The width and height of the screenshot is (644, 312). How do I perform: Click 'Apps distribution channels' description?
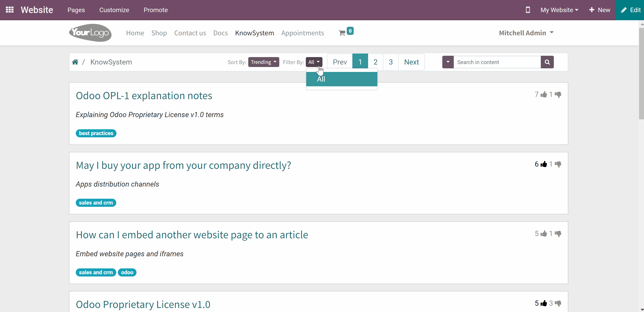[x=117, y=184]
